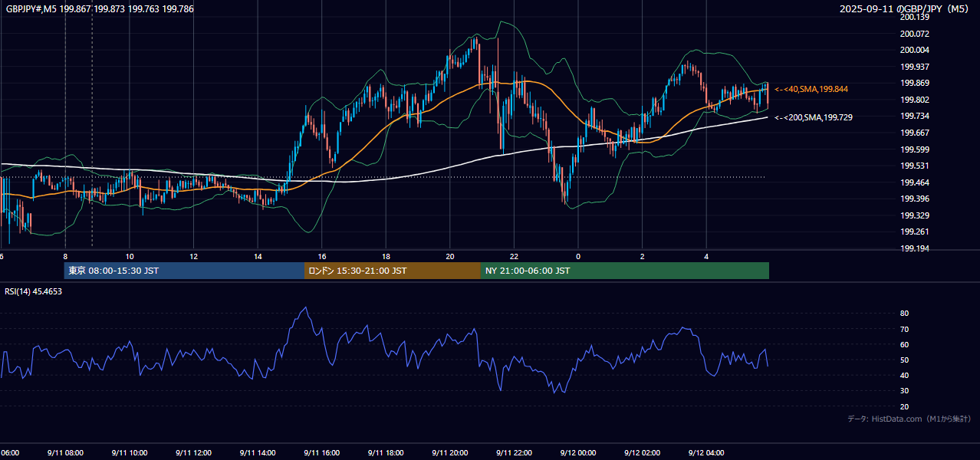Click price axis value 199.464

tap(914, 182)
